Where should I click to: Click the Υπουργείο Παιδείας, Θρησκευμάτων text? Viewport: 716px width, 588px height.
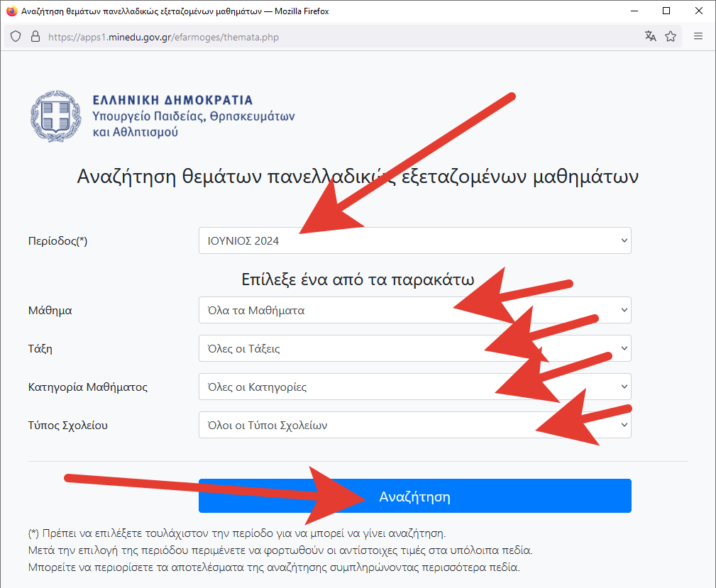point(194,116)
